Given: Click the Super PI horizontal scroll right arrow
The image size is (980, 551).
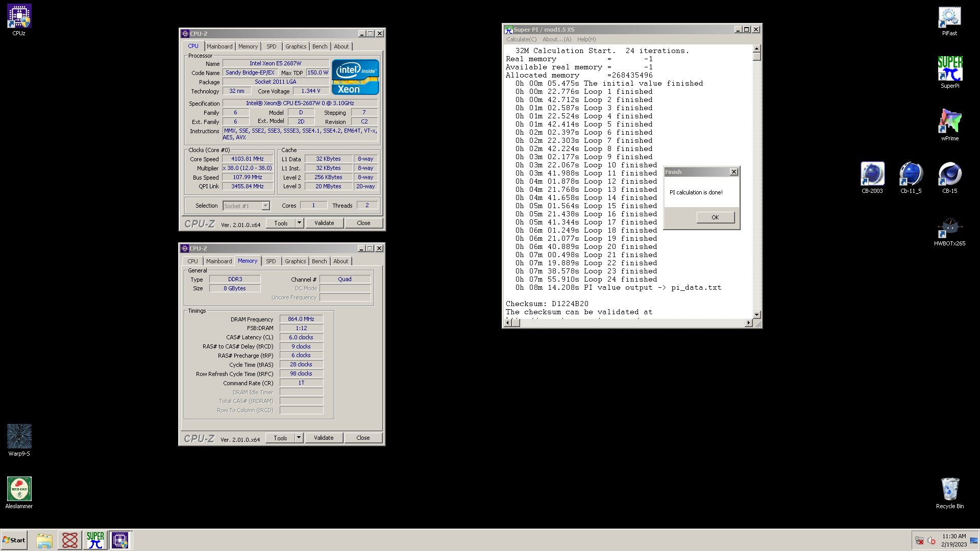Looking at the screenshot, I should point(749,322).
